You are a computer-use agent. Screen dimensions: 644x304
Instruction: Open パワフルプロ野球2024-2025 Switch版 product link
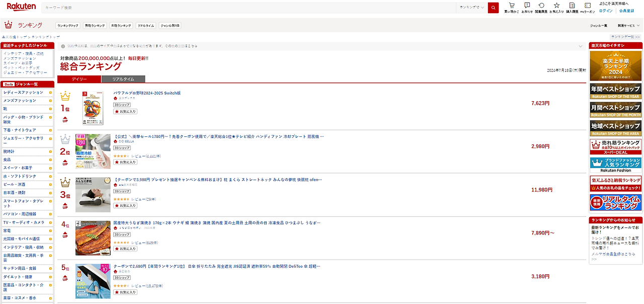click(x=147, y=93)
